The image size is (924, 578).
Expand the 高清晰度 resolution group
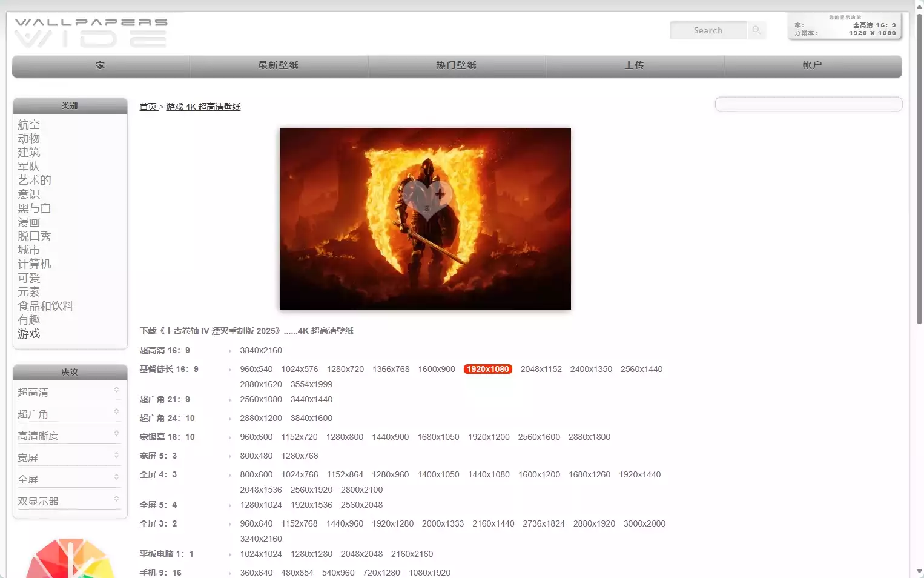tap(70, 436)
